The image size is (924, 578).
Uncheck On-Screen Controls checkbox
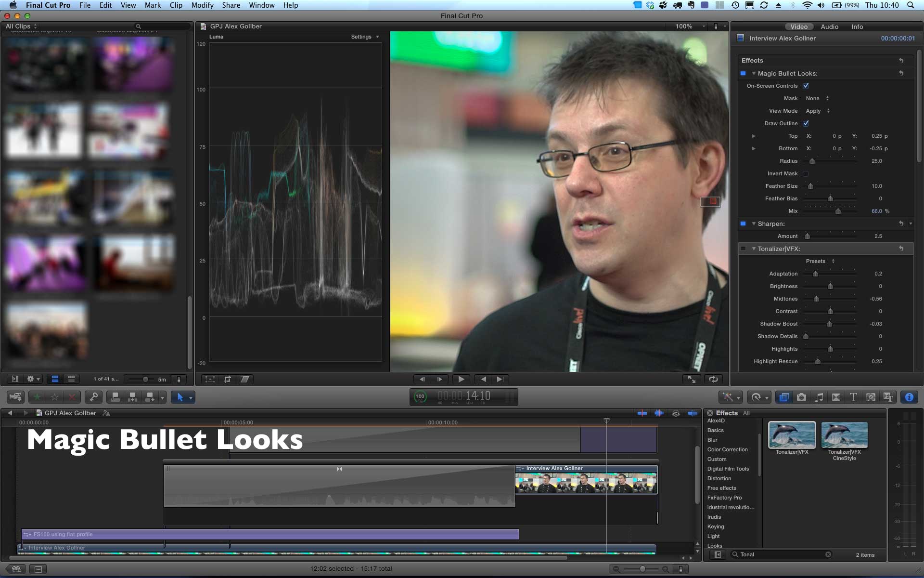(x=806, y=86)
